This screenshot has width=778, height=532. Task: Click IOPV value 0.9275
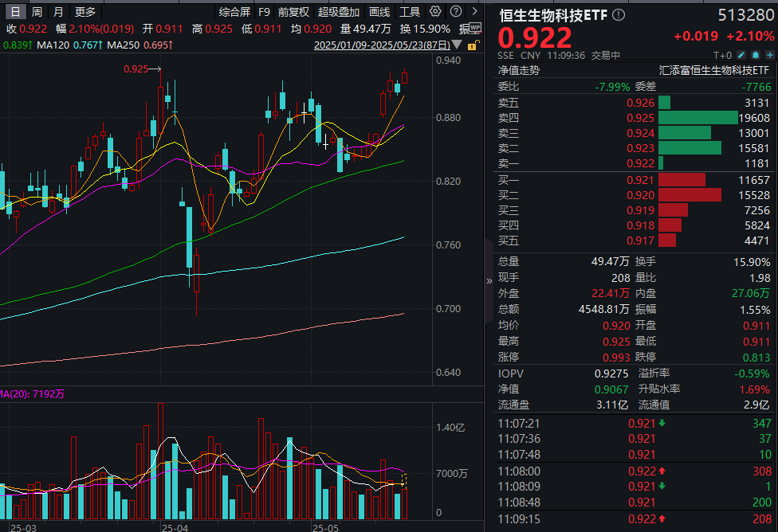[x=611, y=374]
